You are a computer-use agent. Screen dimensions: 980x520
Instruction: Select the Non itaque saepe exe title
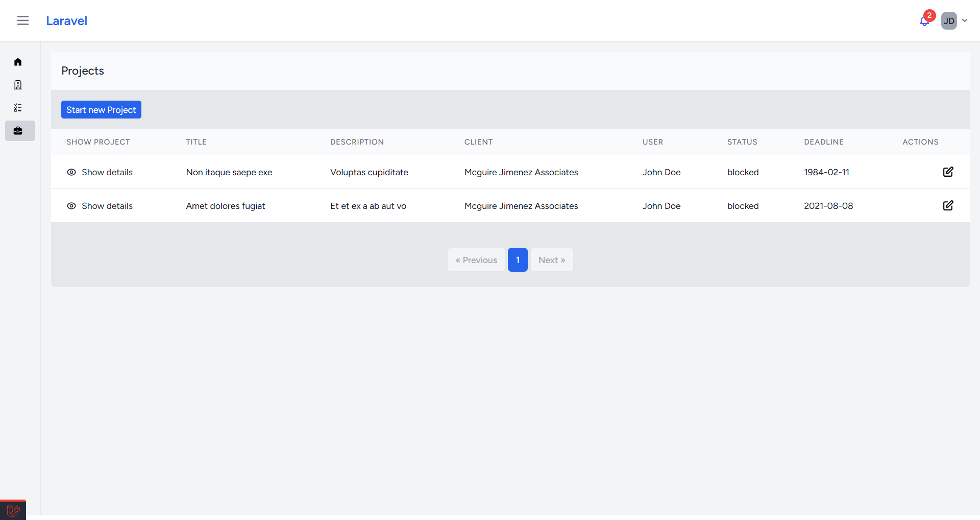229,172
